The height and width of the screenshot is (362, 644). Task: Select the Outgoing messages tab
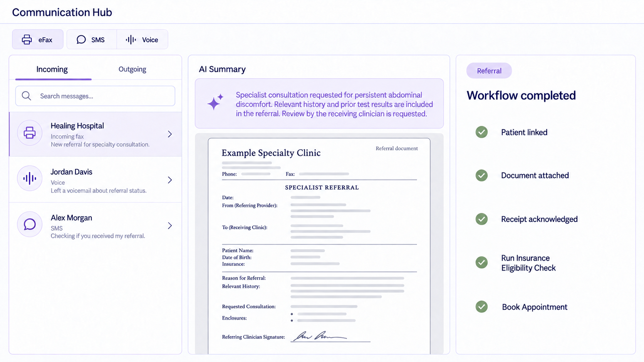[x=132, y=69]
